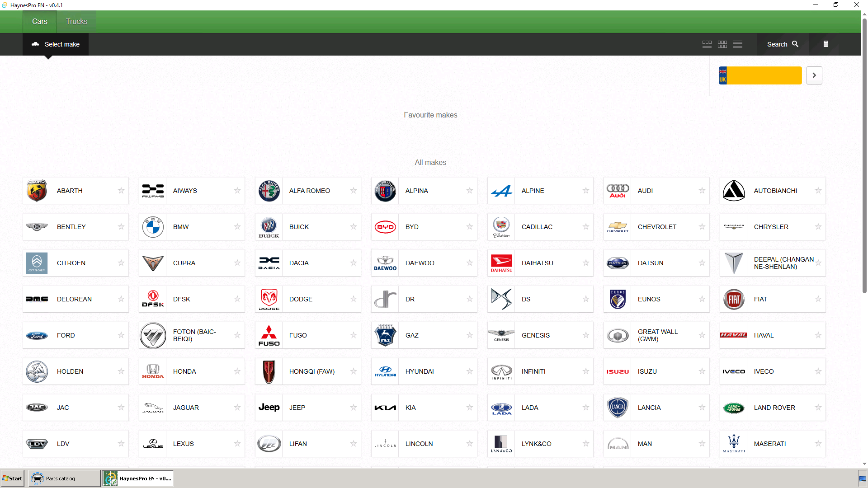Click the Cupra logo
868x488 pixels.
pos(153,263)
